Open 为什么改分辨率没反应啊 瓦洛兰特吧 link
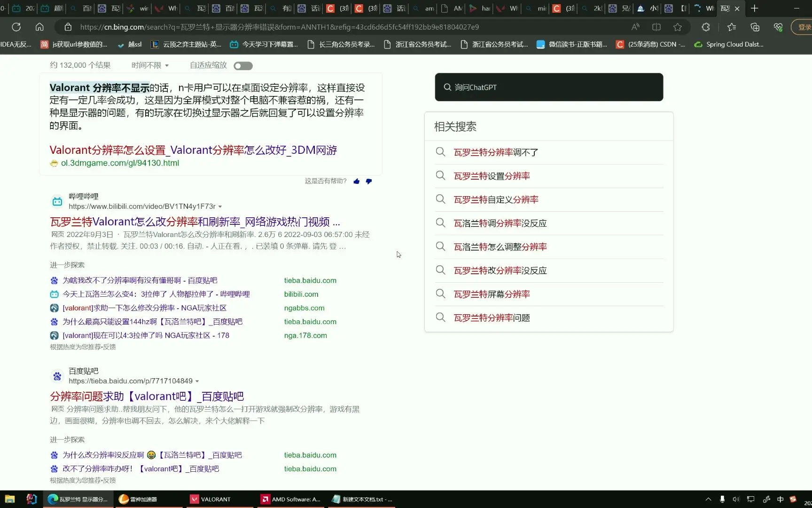 click(152, 455)
